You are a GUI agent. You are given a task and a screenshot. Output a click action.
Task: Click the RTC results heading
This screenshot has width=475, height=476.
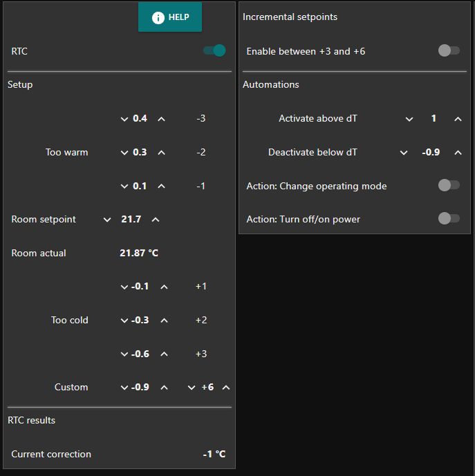click(32, 421)
